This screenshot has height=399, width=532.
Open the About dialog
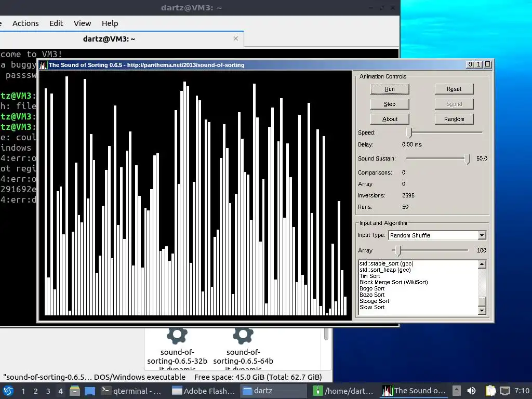(390, 119)
